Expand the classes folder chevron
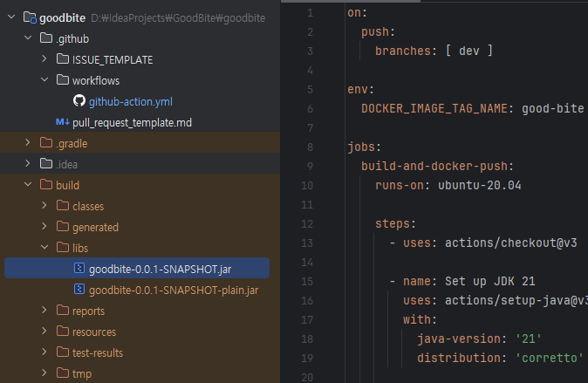Image resolution: width=588 pixels, height=383 pixels. click(44, 206)
